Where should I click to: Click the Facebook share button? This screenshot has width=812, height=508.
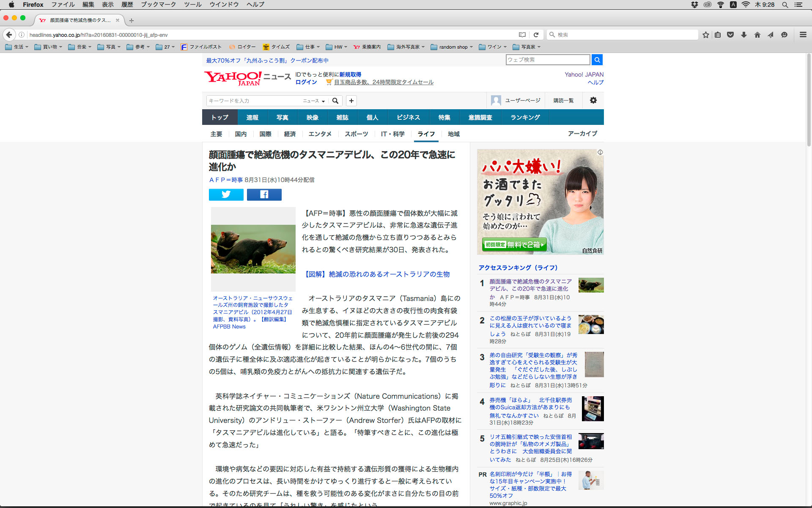click(x=264, y=194)
